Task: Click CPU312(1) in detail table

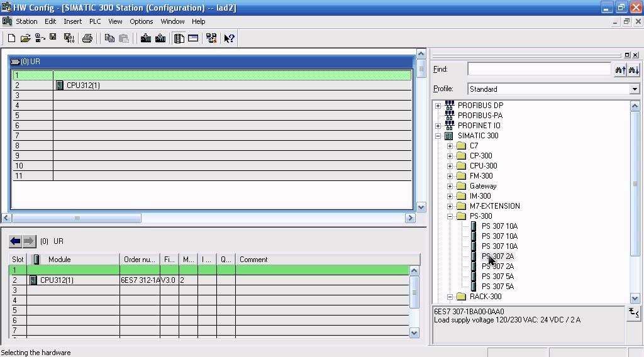Action: [x=57, y=280]
